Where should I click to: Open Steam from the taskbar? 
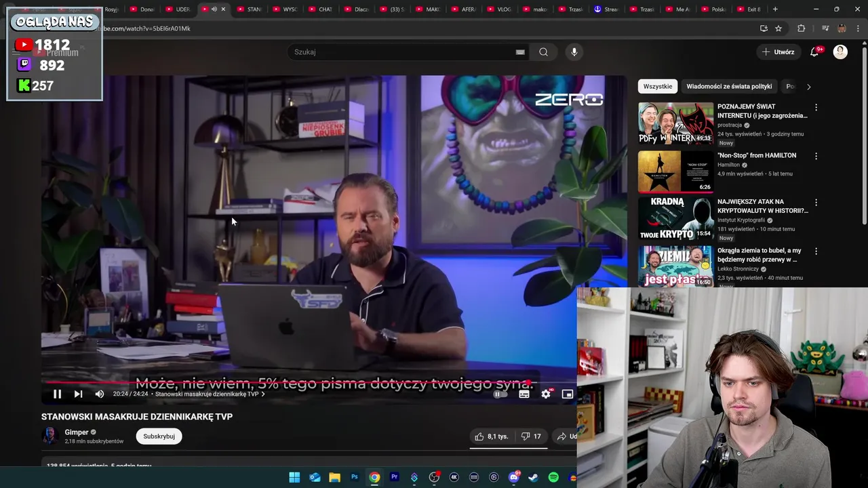[534, 477]
